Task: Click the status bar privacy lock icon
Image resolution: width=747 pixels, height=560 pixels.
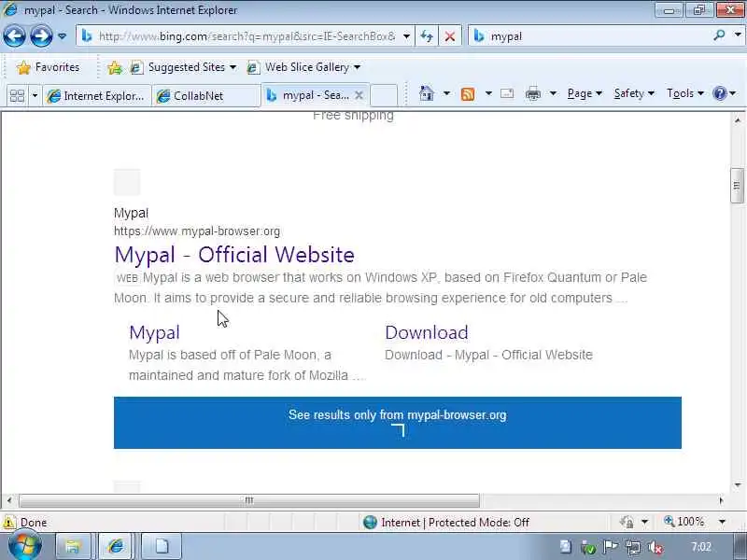Action: [627, 523]
